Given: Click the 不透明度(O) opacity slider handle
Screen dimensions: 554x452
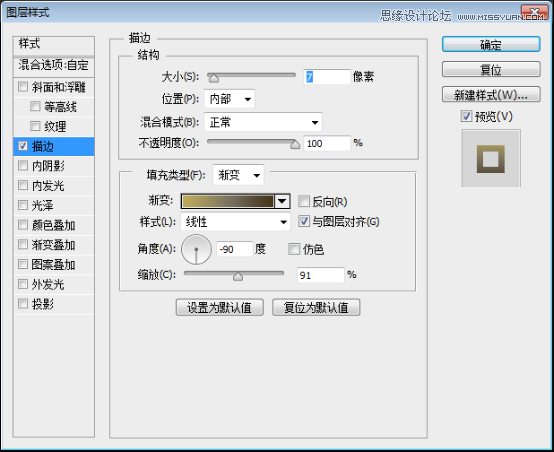Looking at the screenshot, I should 295,144.
